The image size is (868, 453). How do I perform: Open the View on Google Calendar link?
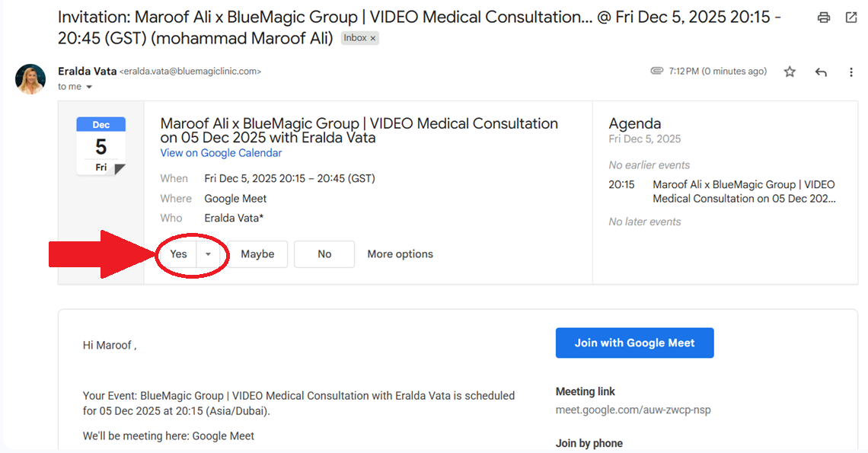click(x=221, y=153)
